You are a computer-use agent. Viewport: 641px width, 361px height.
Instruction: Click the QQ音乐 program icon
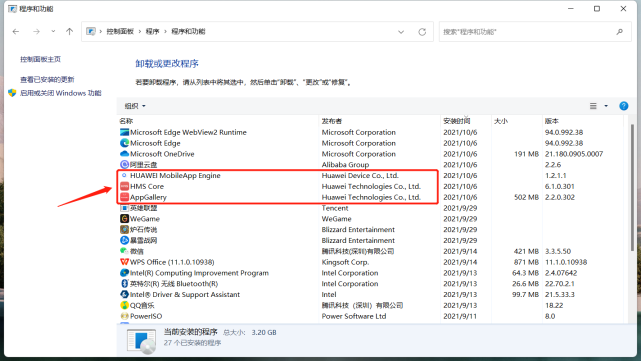pyautogui.click(x=124, y=305)
